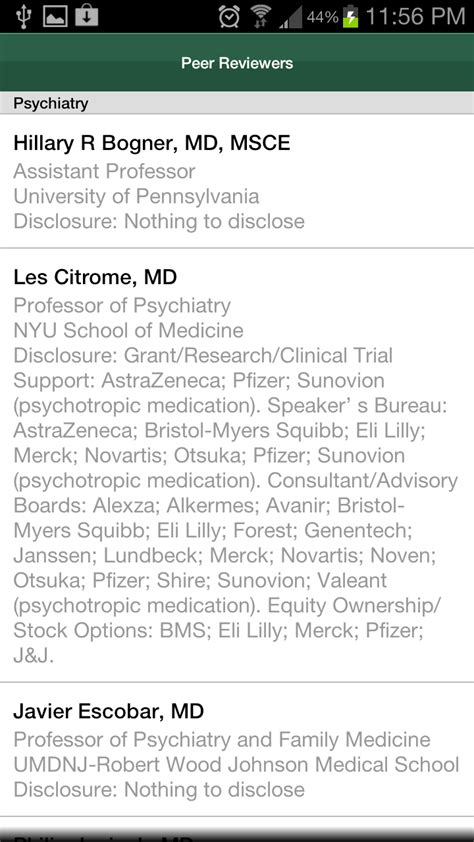Open Javier Escobar, MD reviewer entry
474x842 pixels.
pos(237,750)
